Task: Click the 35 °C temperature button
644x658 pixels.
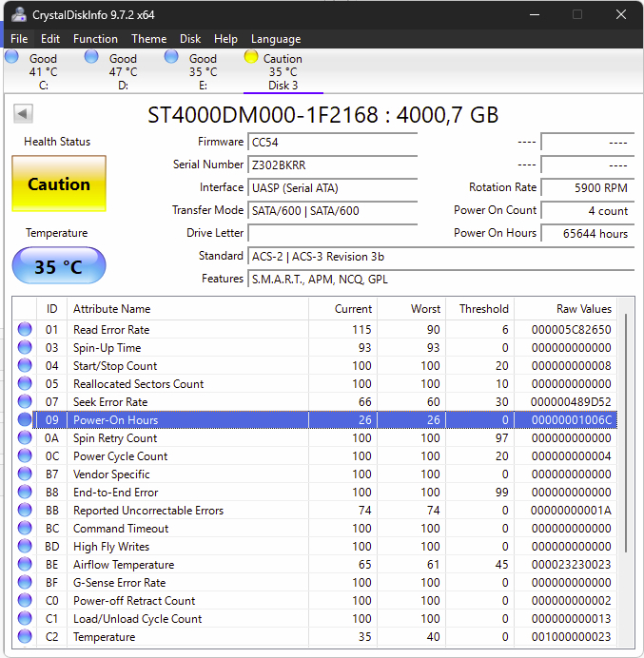Action: pyautogui.click(x=59, y=265)
